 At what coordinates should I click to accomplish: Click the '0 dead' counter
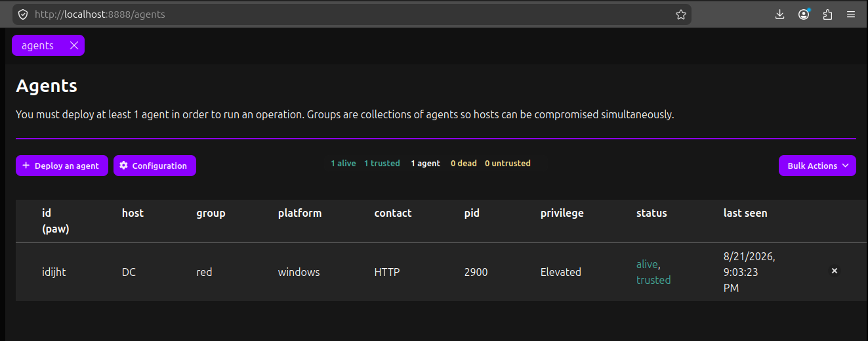(464, 164)
